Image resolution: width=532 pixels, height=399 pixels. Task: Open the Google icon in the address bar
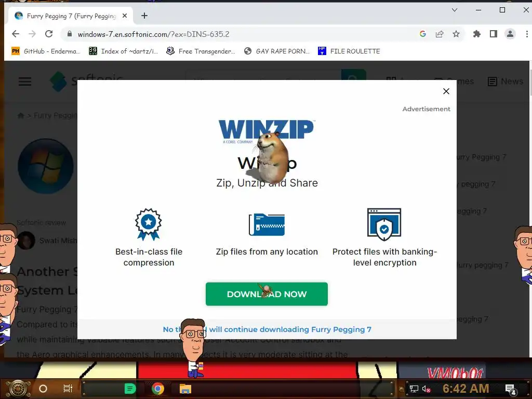[x=423, y=34]
